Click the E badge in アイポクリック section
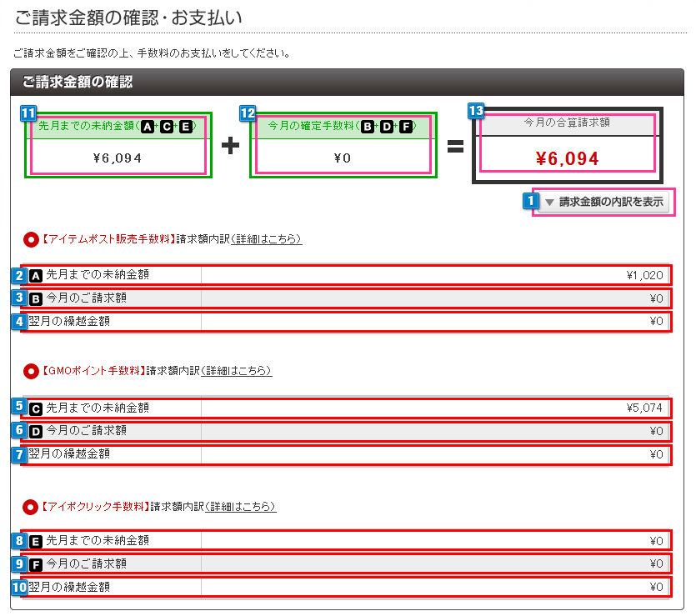Viewport: 696px width, 616px height. coord(35,540)
